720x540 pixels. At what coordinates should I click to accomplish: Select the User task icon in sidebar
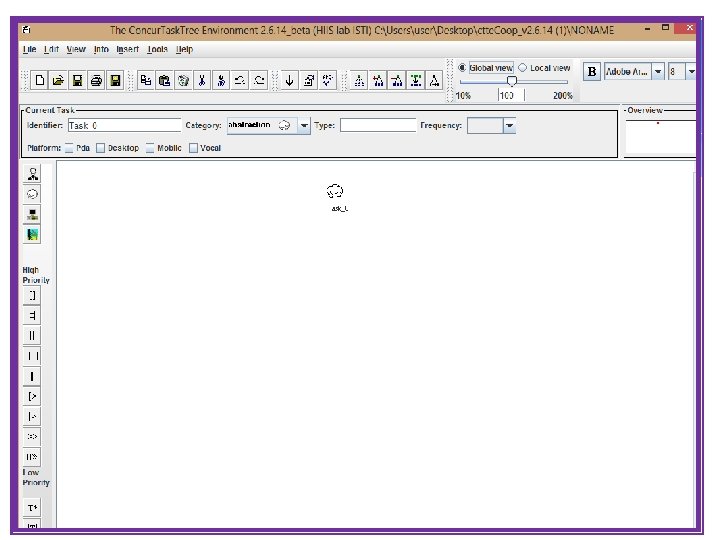(32, 174)
